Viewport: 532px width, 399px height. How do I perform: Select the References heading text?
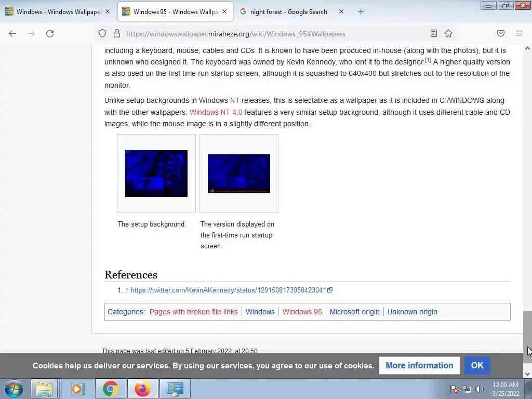point(131,274)
